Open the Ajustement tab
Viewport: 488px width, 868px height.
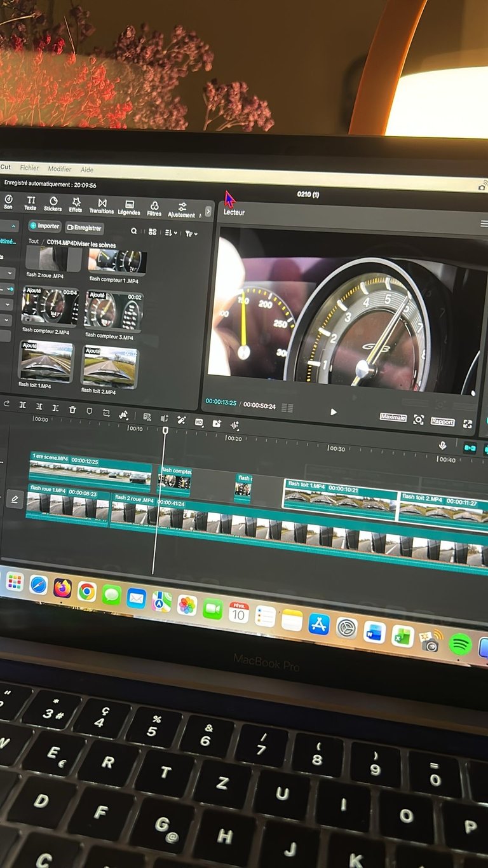point(182,210)
